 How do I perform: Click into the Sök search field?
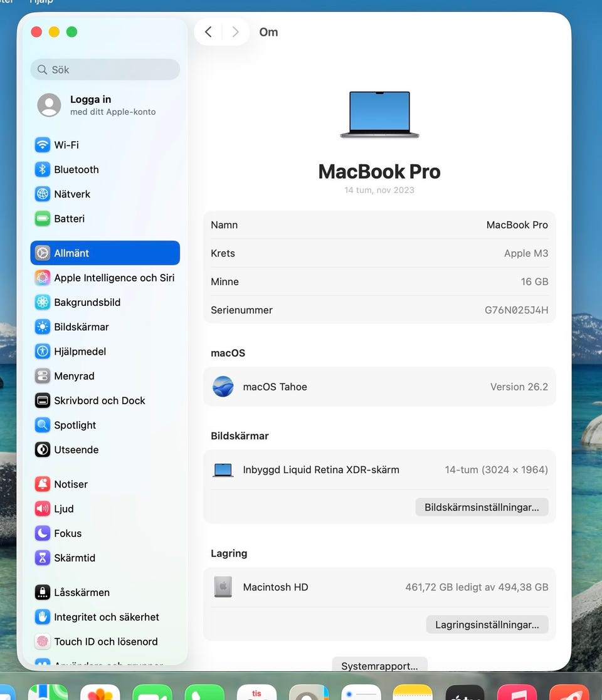[x=105, y=70]
